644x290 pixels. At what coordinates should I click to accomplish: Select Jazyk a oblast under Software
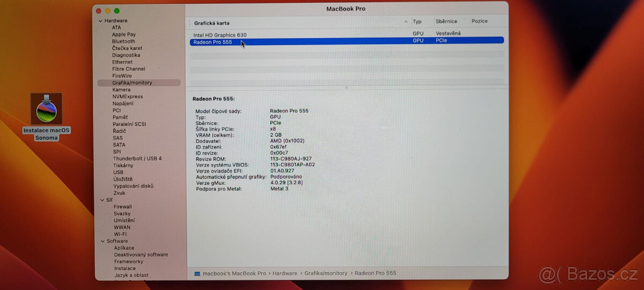131,275
